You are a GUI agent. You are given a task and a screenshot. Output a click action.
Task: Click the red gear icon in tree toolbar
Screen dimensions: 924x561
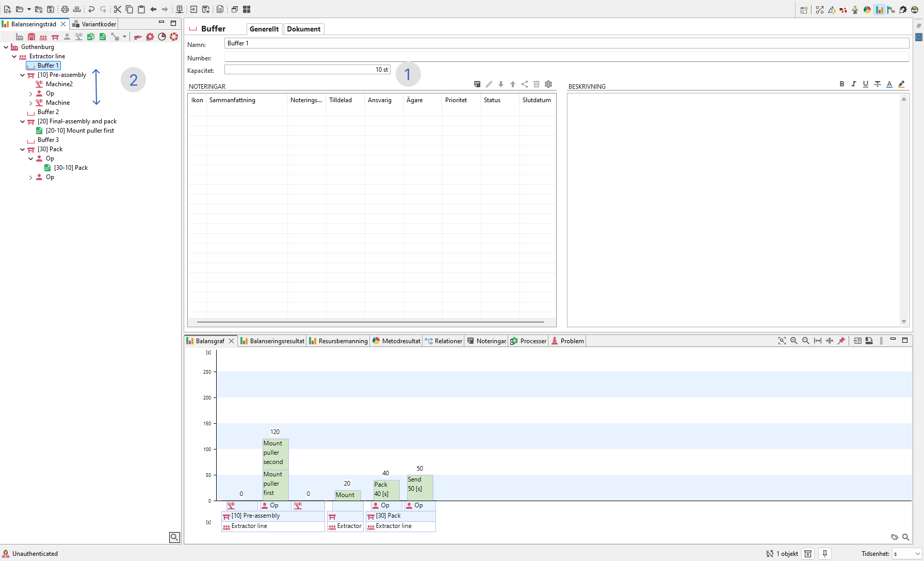(150, 37)
